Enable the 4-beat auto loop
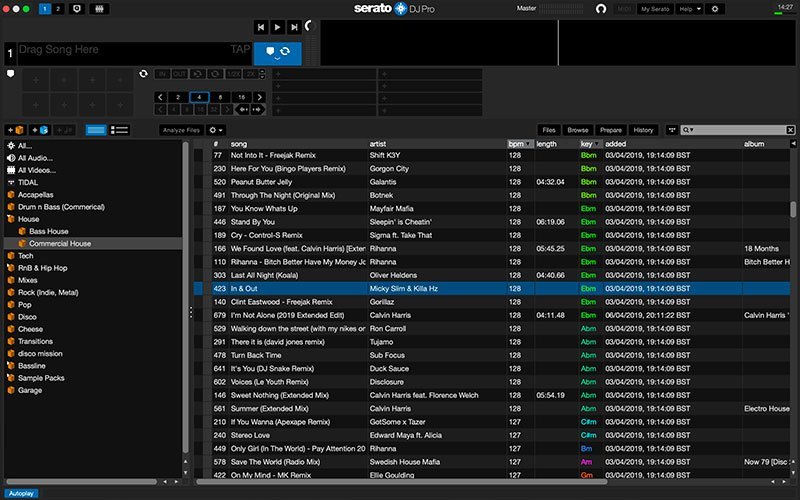This screenshot has width=800, height=500. 199,97
